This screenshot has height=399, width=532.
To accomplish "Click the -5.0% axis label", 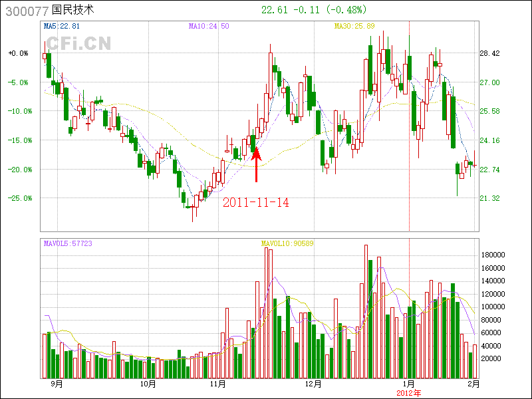I will pos(19,82).
